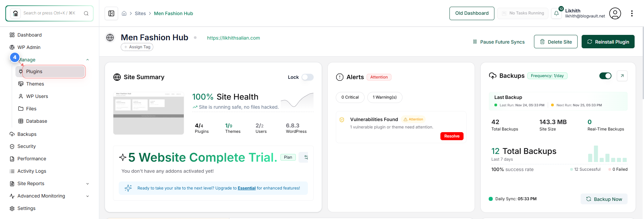Click the Assign Tag button
This screenshot has width=644, height=219.
[137, 47]
